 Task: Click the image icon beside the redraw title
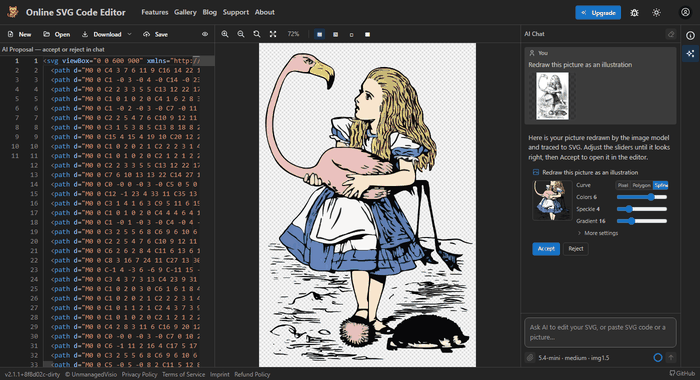tap(536, 172)
